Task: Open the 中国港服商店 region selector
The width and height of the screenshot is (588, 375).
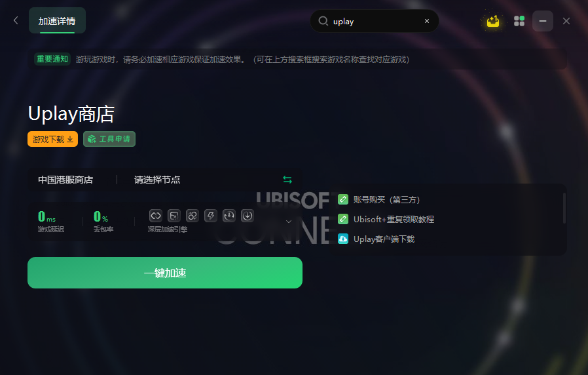Action: (65, 180)
